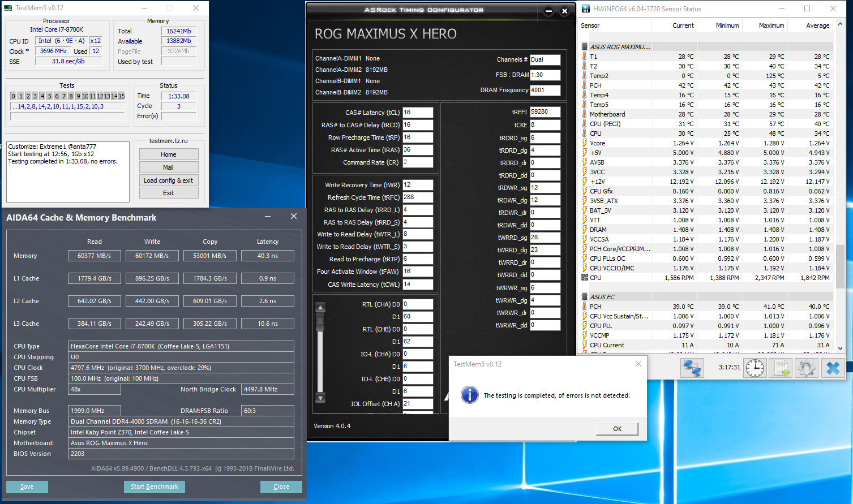Image resolution: width=853 pixels, height=504 pixels.
Task: Click the info icon in the TestMem5 dialog
Action: [x=470, y=395]
